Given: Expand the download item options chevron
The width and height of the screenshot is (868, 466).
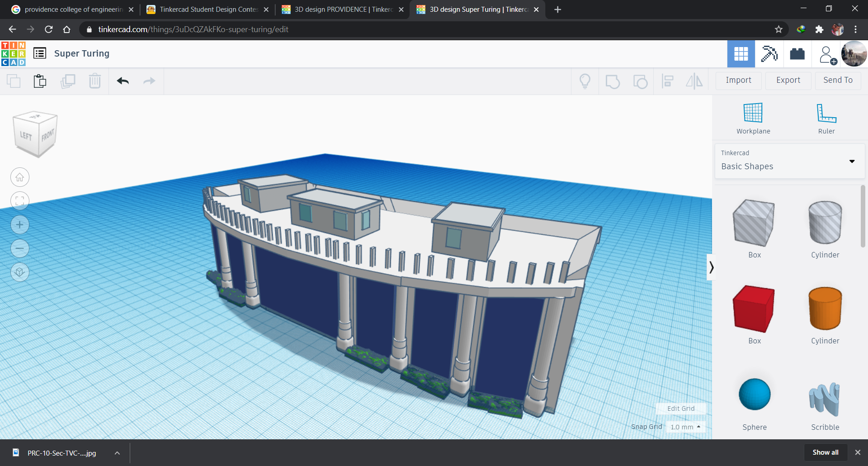Looking at the screenshot, I should click(x=117, y=453).
